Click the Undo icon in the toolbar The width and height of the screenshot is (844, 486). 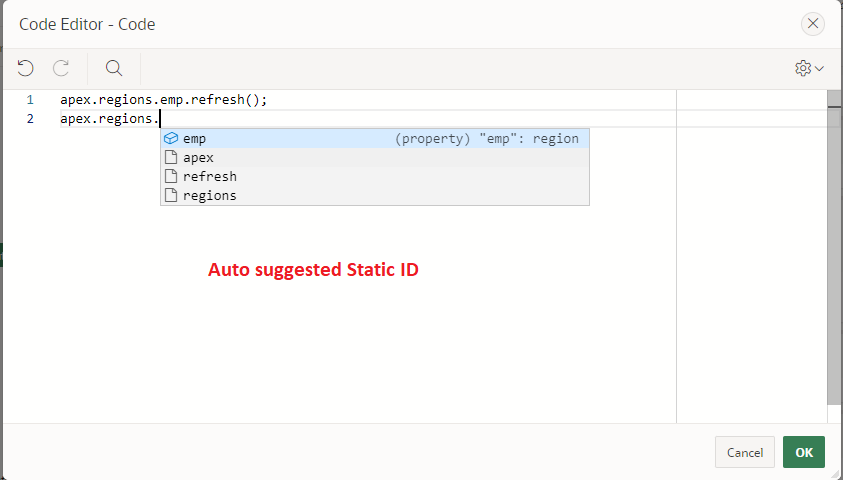26,68
